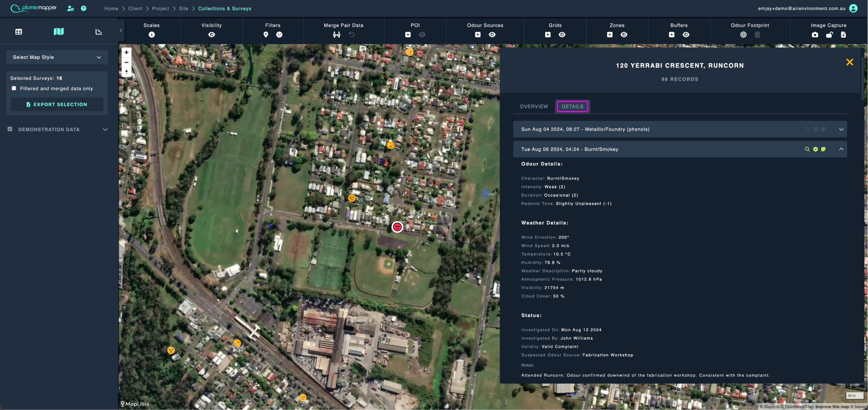Viewport: 868px width, 410px height.
Task: Collapse the Tue Aug 06 Burnt/Smokey record
Action: pyautogui.click(x=841, y=149)
